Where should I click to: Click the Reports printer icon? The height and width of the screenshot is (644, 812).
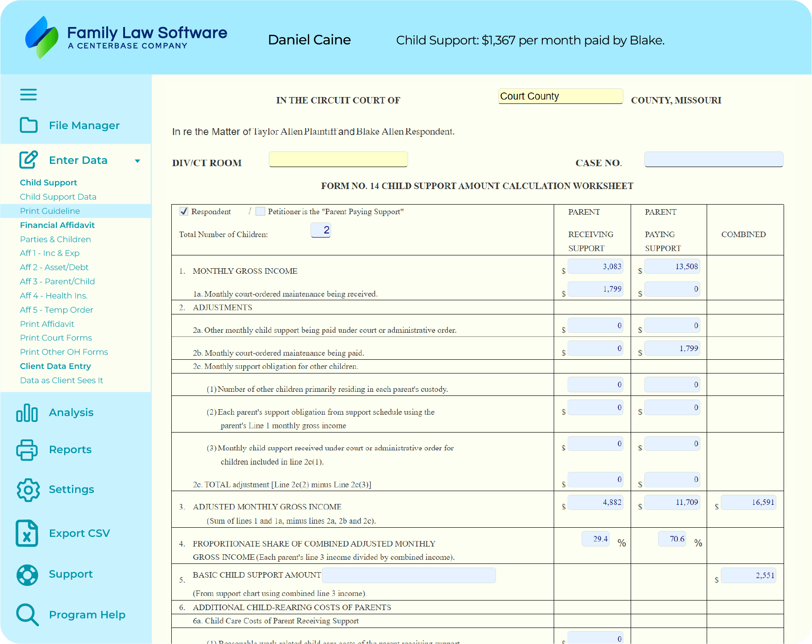click(x=27, y=449)
